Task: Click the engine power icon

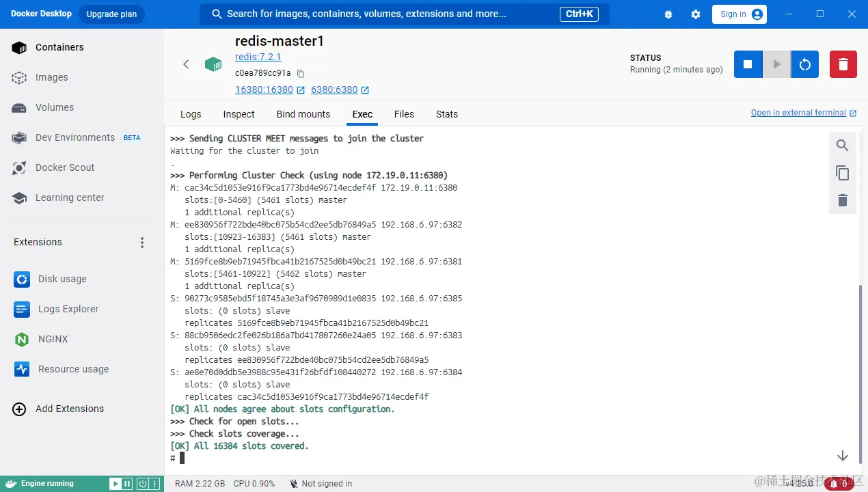Action: [142, 484]
